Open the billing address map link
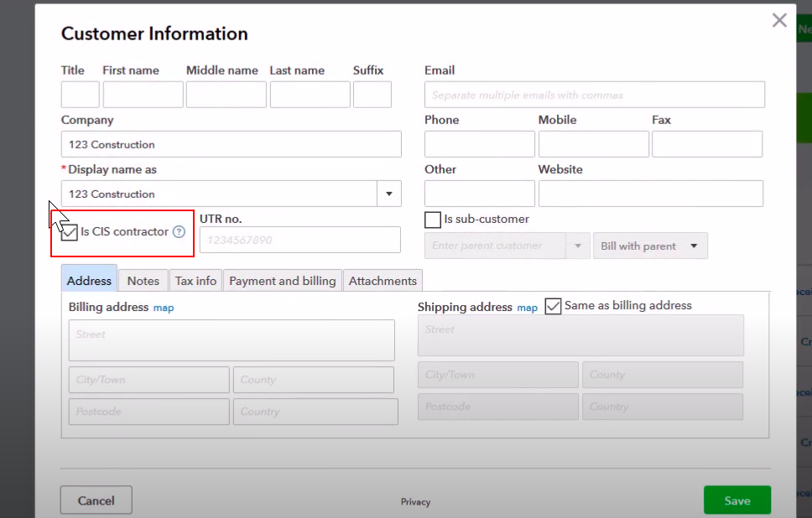 164,308
